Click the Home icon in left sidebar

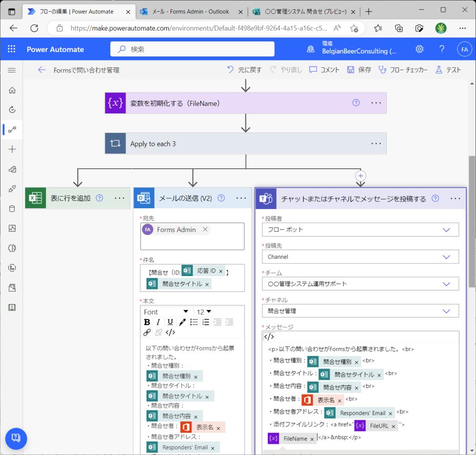(x=12, y=90)
